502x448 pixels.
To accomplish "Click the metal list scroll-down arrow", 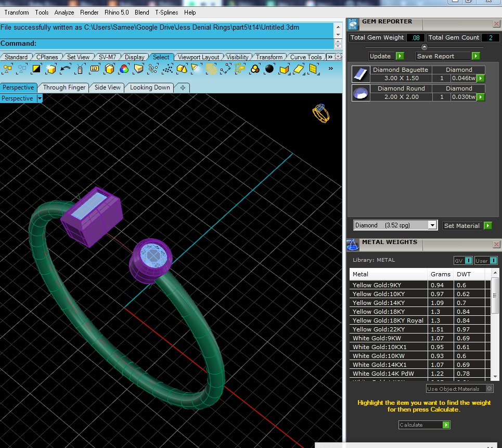I will click(x=495, y=377).
